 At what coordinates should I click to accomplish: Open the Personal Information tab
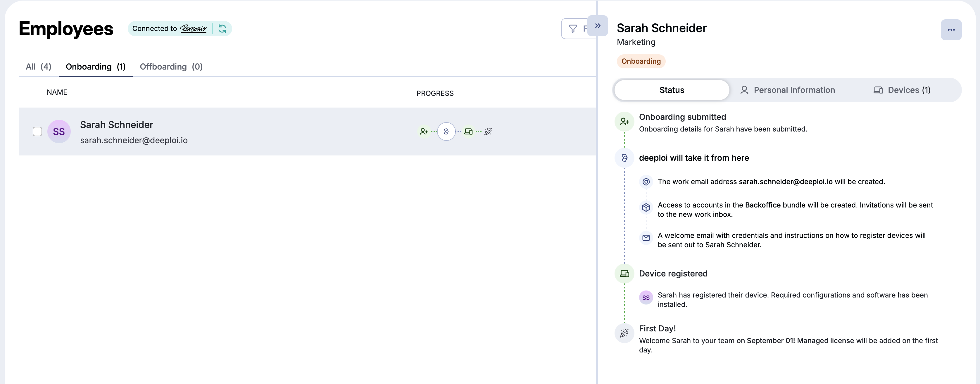[787, 90]
